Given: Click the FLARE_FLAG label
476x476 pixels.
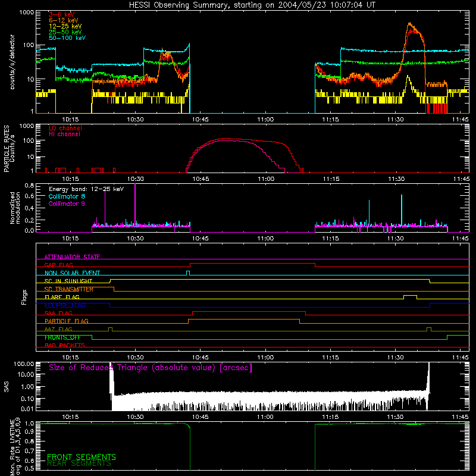Looking at the screenshot, I should (62, 297).
